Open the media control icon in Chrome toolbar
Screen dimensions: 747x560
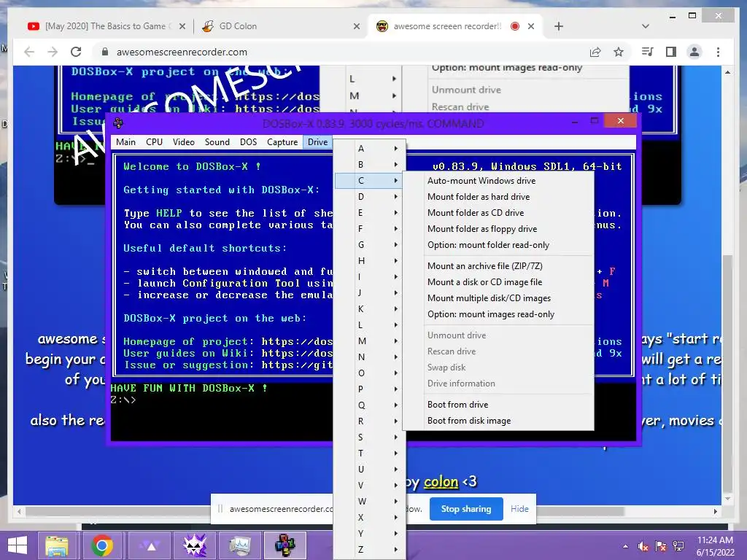tap(648, 52)
